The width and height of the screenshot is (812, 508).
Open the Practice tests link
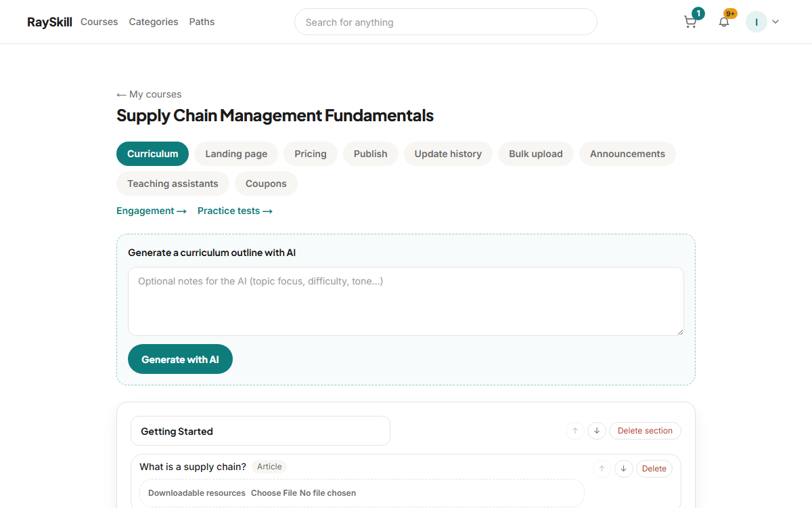[x=235, y=211]
